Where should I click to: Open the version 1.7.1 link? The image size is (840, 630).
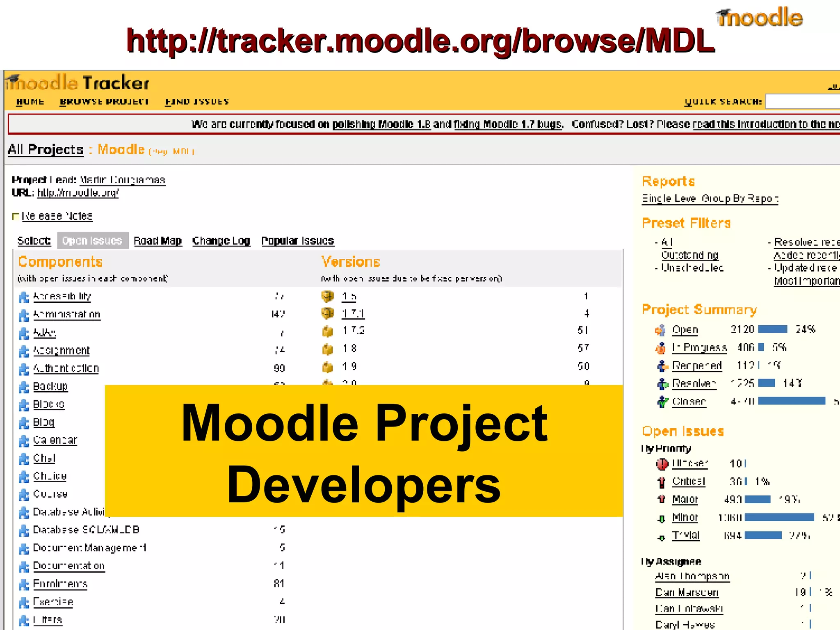[x=353, y=314]
